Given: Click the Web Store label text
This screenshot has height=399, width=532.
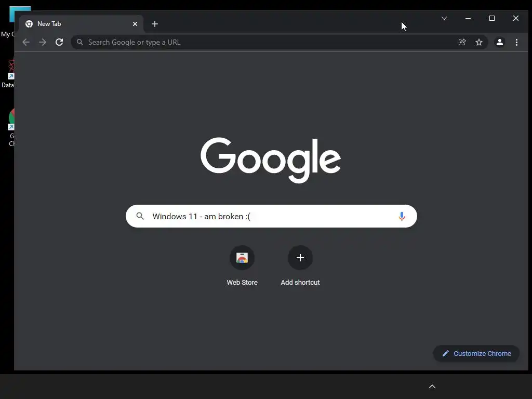Looking at the screenshot, I should point(242,282).
